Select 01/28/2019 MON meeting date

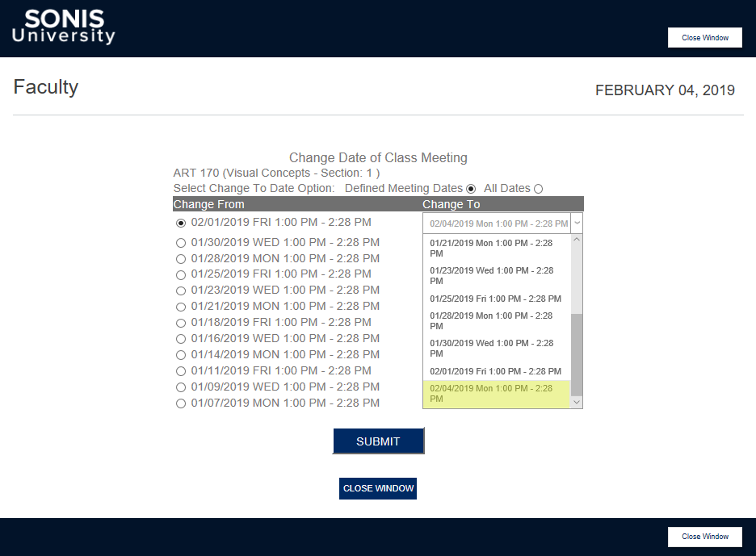tap(181, 258)
